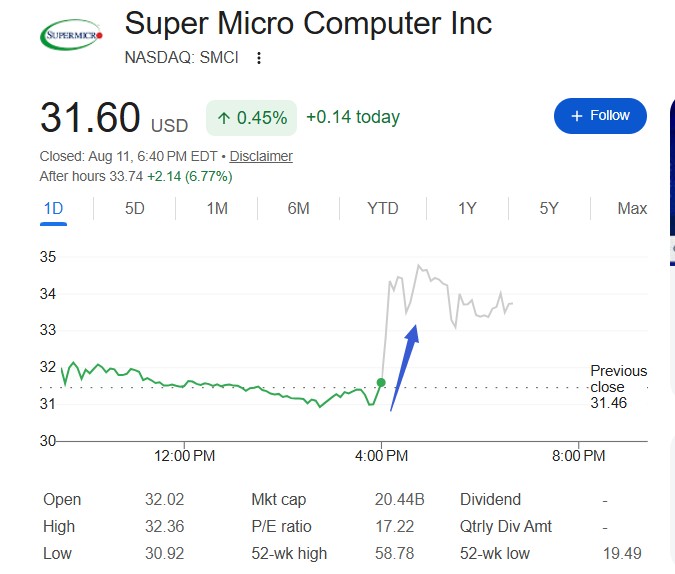Click the Supermicro company logo
Screen dimensions: 675x574
[x=71, y=34]
